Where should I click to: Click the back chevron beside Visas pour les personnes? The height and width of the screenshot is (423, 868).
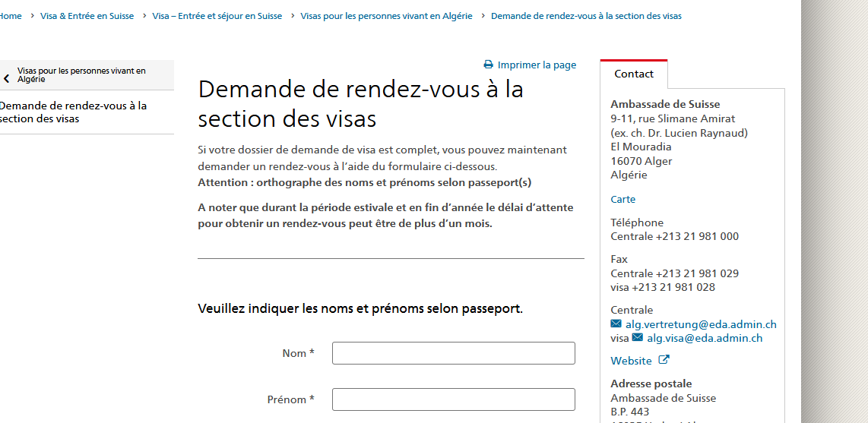click(7, 78)
